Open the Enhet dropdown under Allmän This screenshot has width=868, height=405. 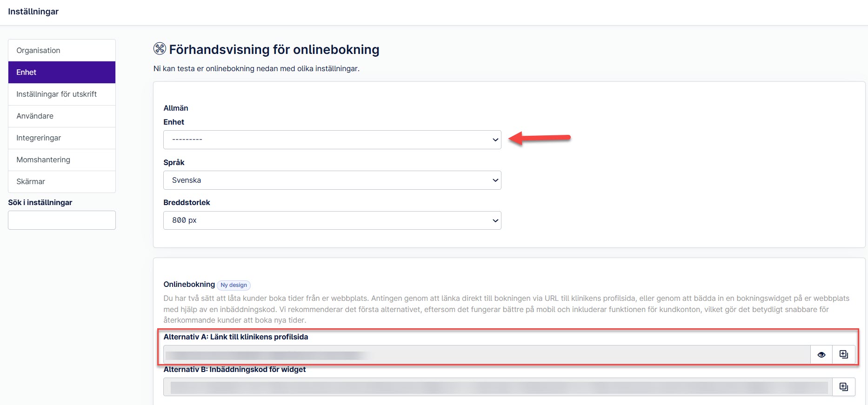[332, 139]
